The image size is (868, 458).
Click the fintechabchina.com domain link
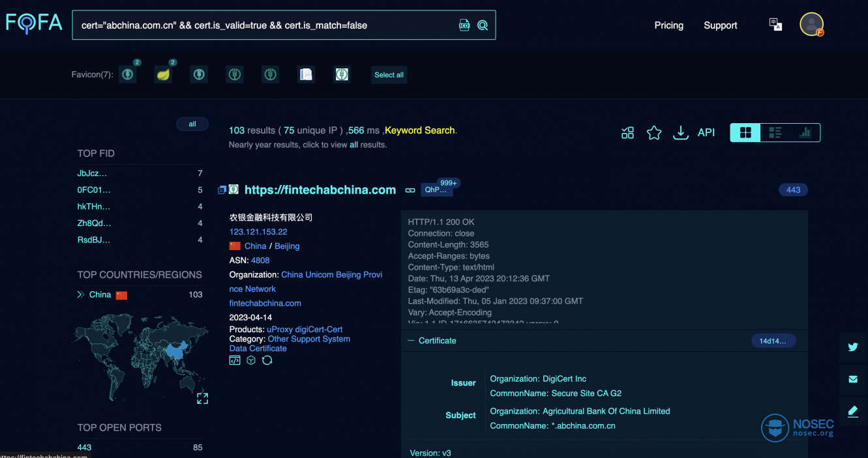265,304
